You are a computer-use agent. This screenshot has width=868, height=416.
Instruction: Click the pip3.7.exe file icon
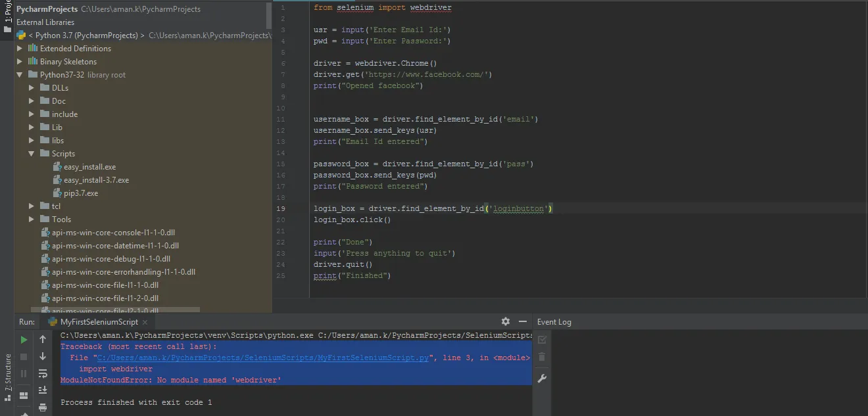point(57,193)
